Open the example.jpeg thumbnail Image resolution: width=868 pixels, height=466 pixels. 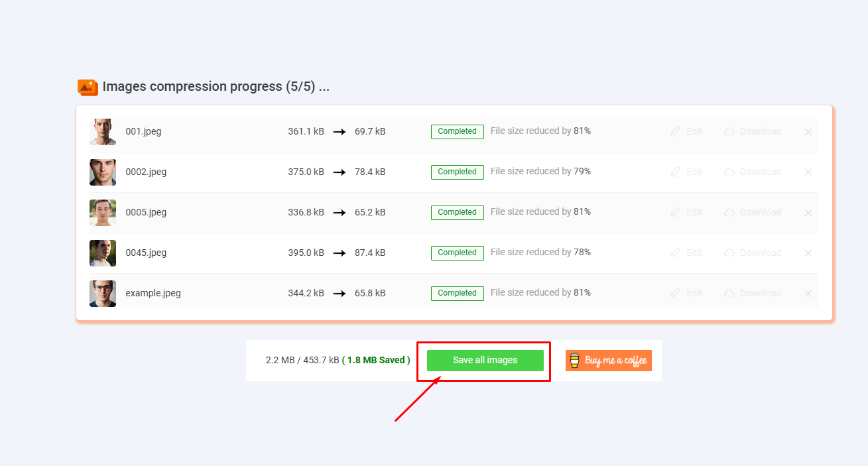pyautogui.click(x=103, y=294)
